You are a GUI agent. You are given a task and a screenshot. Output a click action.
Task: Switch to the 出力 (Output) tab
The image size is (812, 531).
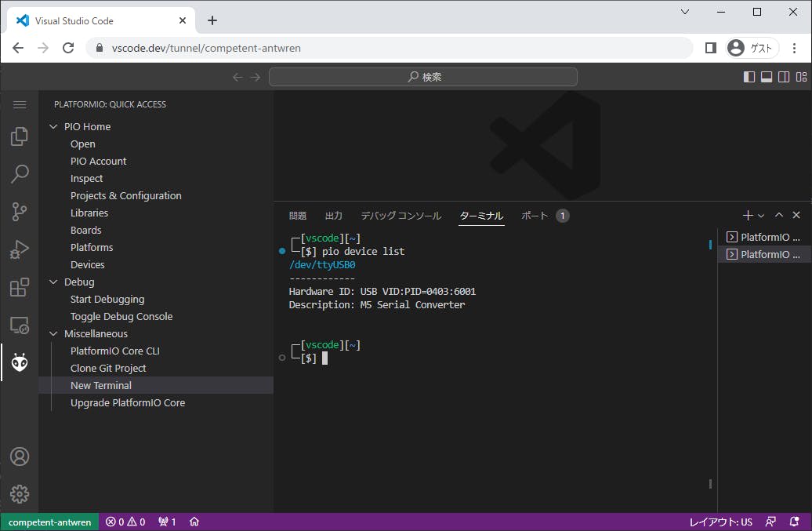click(334, 216)
